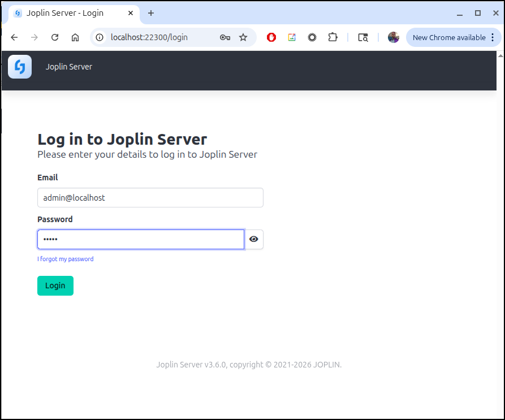Reload the page with the refresh icon
Screen dimensions: 505x420
point(55,37)
